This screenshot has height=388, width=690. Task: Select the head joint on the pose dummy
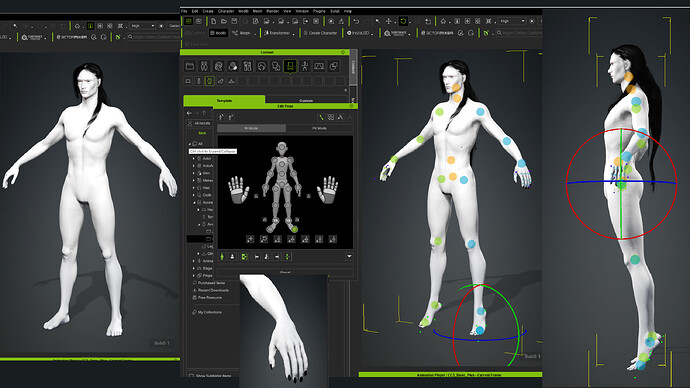pyautogui.click(x=282, y=148)
